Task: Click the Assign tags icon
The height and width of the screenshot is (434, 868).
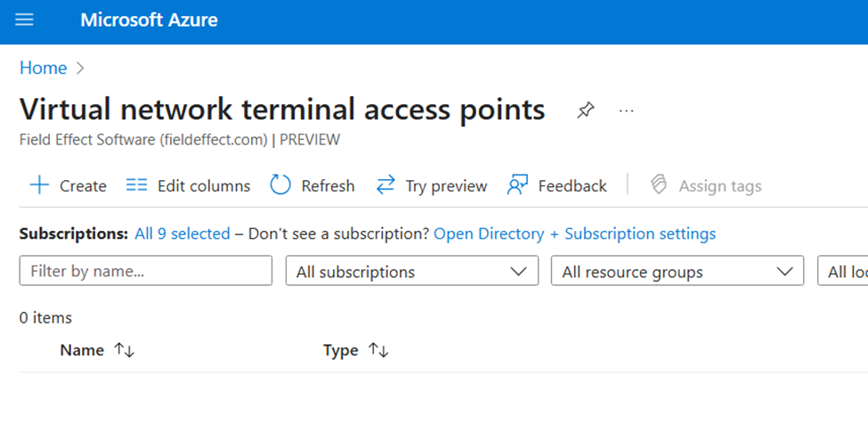Action: pos(658,185)
